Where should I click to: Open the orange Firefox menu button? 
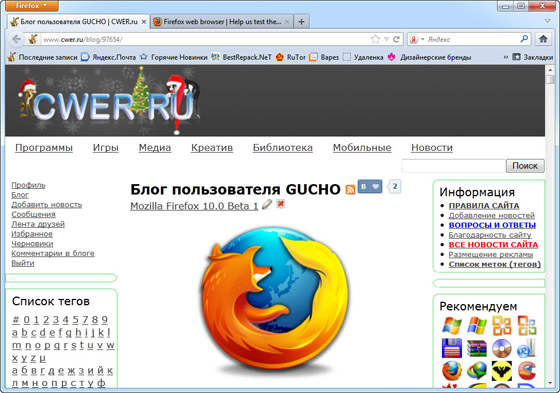(31, 6)
